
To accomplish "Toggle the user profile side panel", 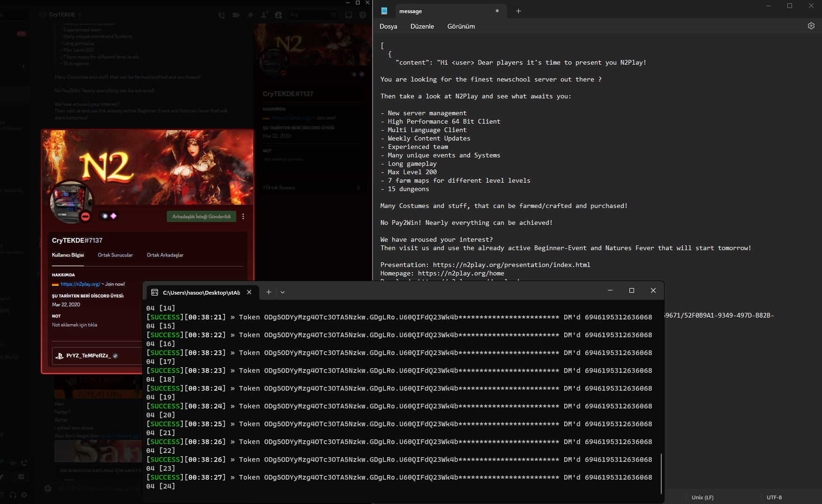I will [x=278, y=15].
